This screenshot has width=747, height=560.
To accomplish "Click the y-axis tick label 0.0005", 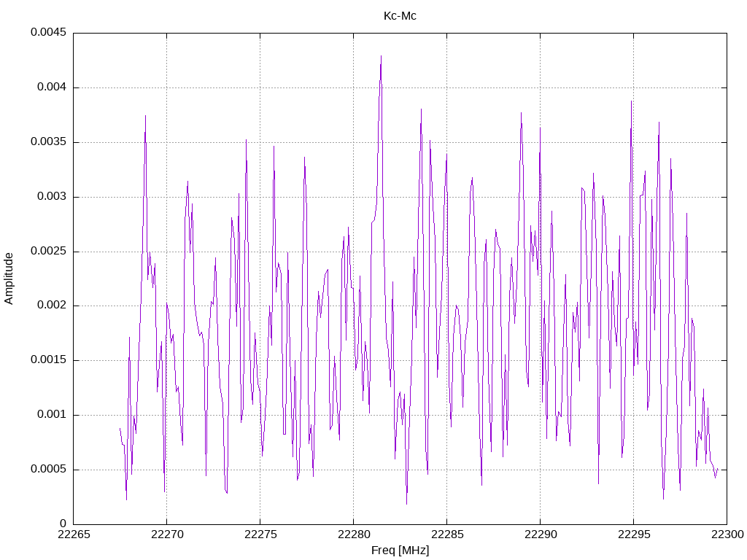I will coord(49,469).
